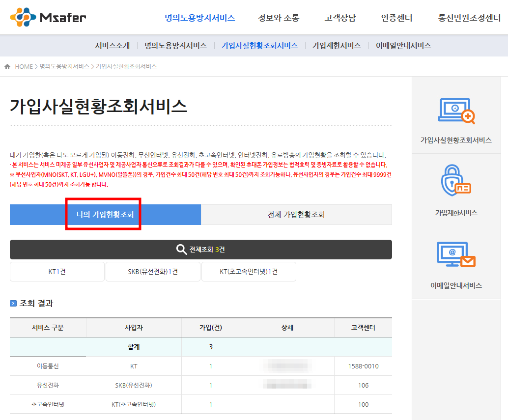
Task: Click the blue arrow icon beside 조회 결과
Action: tap(13, 304)
